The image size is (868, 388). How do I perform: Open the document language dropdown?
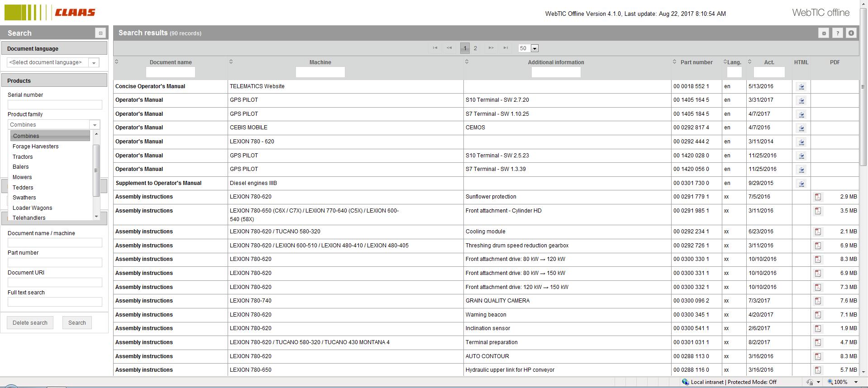click(94, 62)
